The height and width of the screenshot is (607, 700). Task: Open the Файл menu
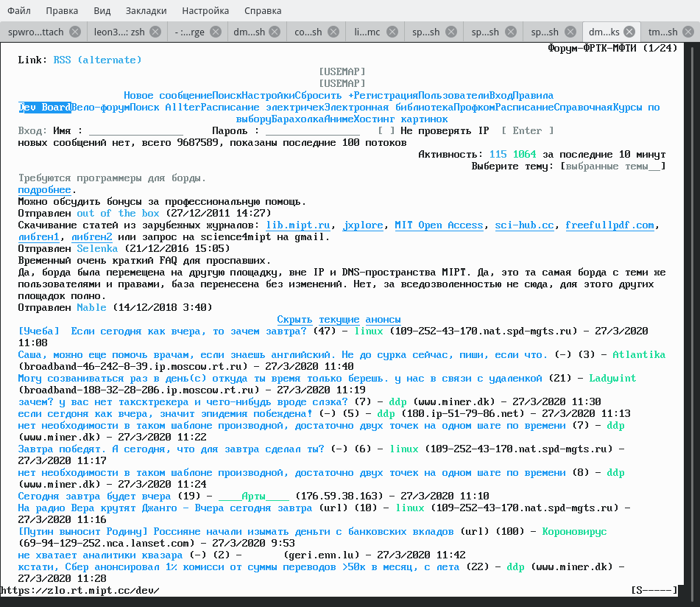pos(19,11)
